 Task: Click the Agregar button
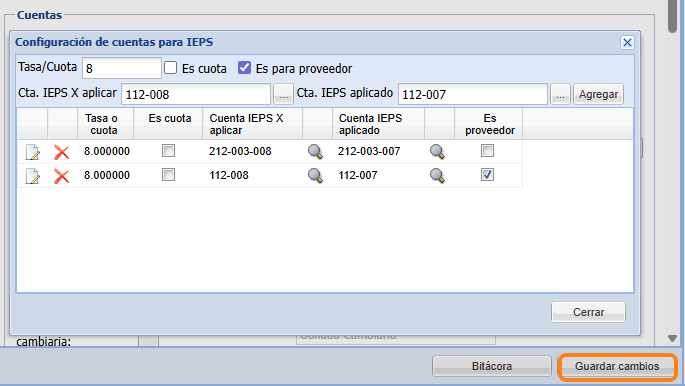point(599,94)
